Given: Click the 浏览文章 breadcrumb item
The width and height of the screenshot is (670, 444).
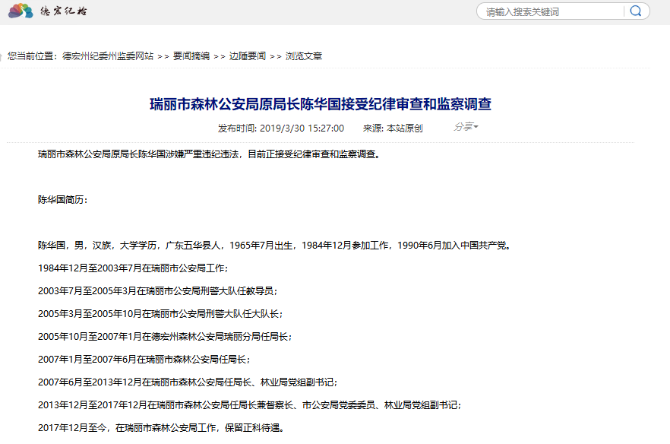Looking at the screenshot, I should (x=304, y=56).
